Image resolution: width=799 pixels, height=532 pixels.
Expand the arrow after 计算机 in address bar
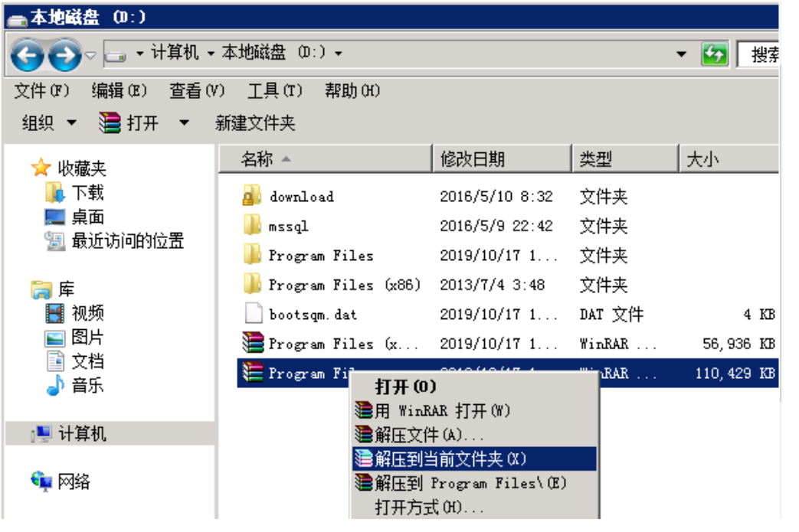click(x=211, y=53)
